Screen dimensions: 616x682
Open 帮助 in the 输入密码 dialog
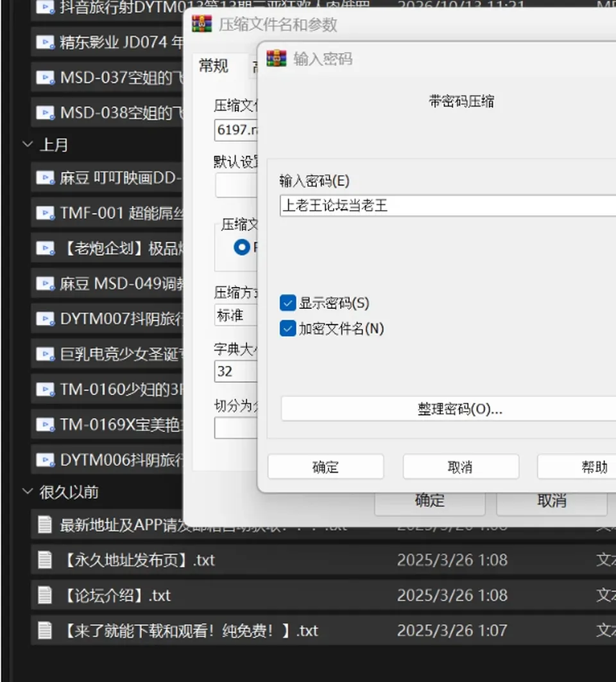coord(577,467)
